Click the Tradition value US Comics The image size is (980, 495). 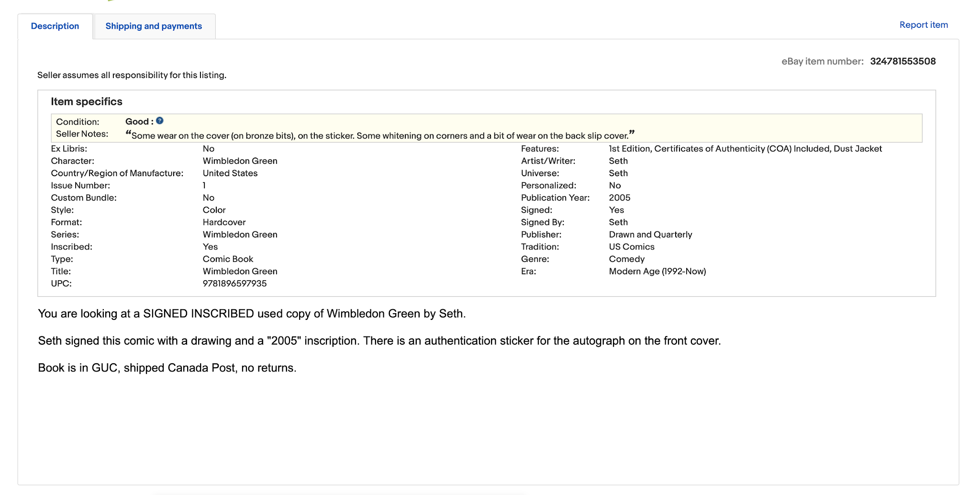click(631, 247)
